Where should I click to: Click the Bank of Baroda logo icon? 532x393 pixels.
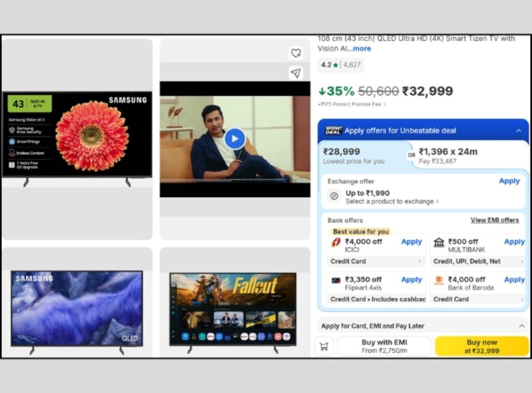pos(438,280)
